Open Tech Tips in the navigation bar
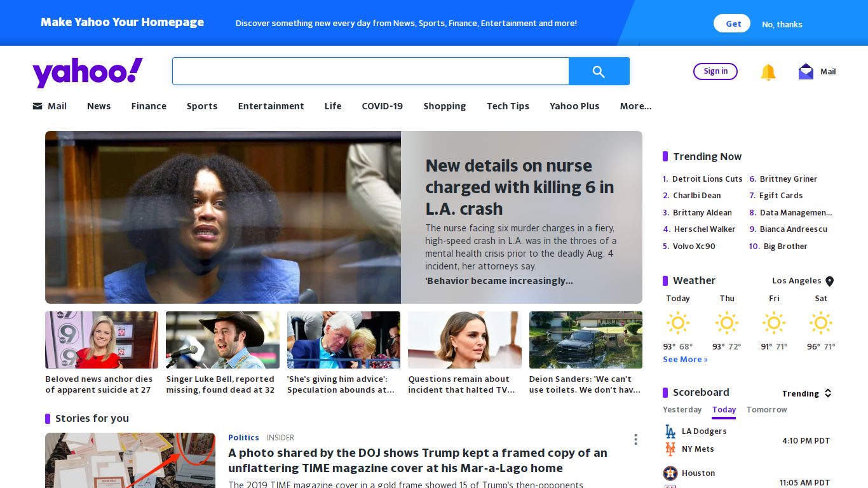The height and width of the screenshot is (488, 868). [508, 106]
